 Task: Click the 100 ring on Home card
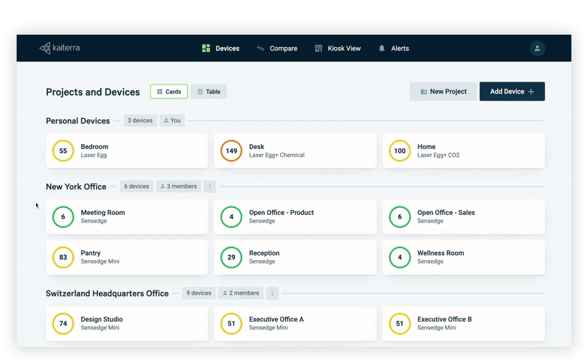pyautogui.click(x=399, y=151)
